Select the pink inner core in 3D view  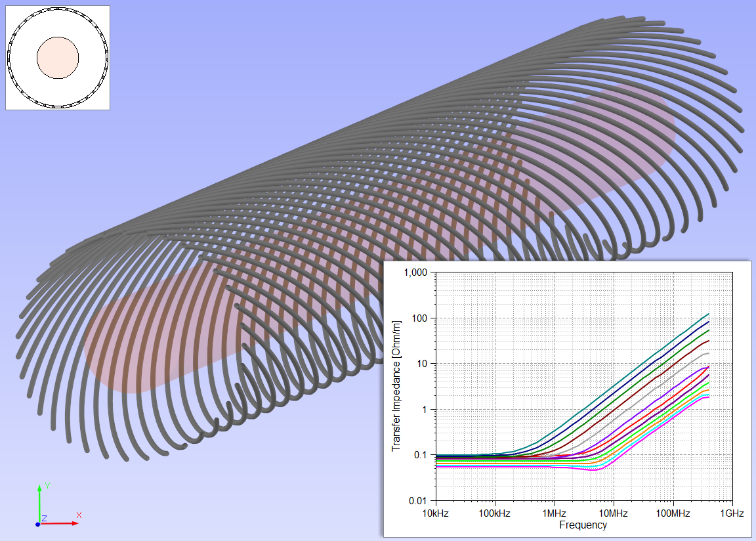pyautogui.click(x=131, y=341)
